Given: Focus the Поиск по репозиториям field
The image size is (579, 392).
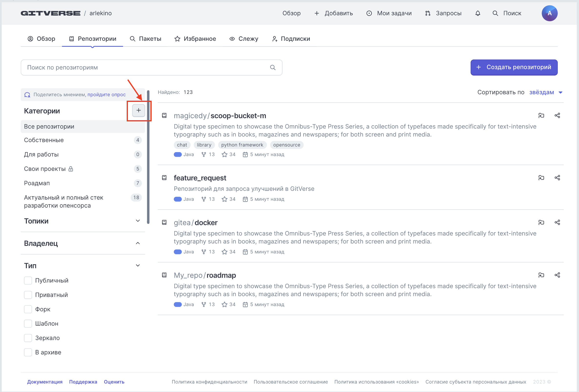Looking at the screenshot, I should pos(145,68).
